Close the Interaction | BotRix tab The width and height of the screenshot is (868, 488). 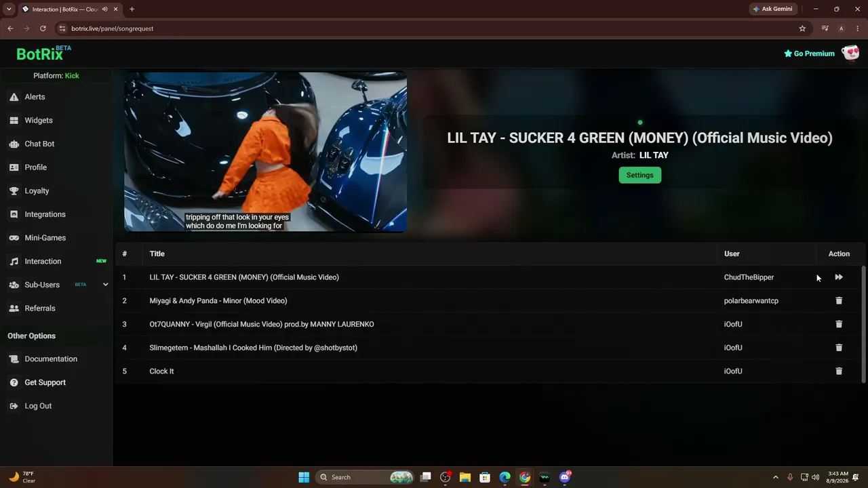[x=116, y=9]
